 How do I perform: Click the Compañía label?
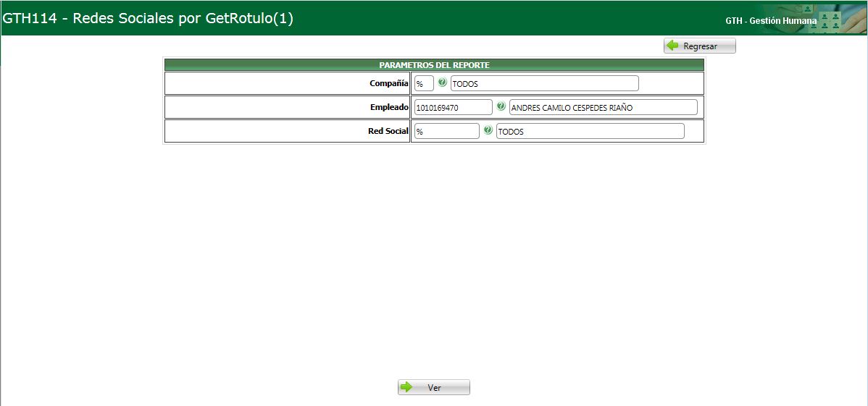click(389, 83)
